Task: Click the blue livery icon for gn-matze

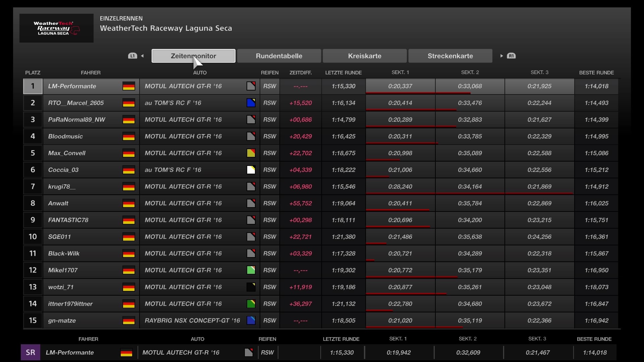Action: point(251,320)
